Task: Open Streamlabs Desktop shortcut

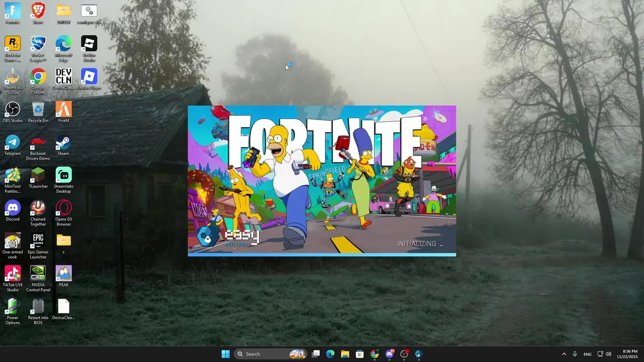Action: (x=63, y=180)
